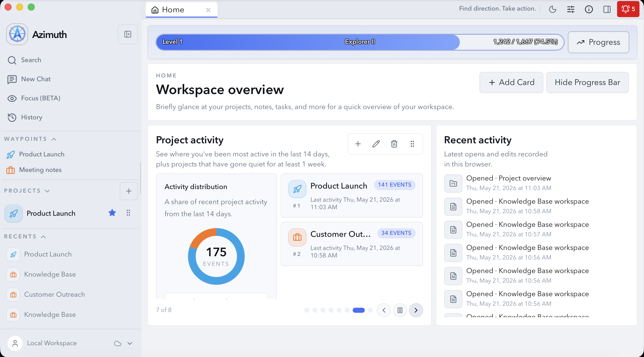644x357 pixels.
Task: Click the Project overview folder icon
Action: coord(453,184)
